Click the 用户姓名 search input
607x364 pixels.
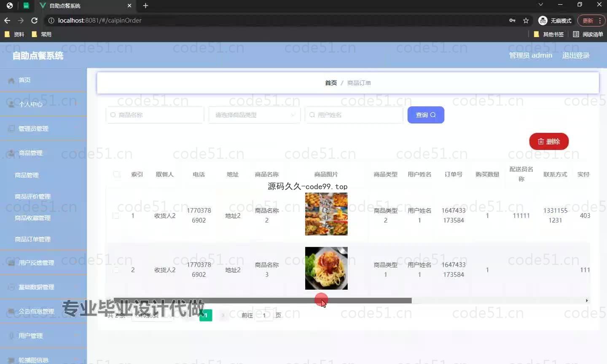click(354, 115)
